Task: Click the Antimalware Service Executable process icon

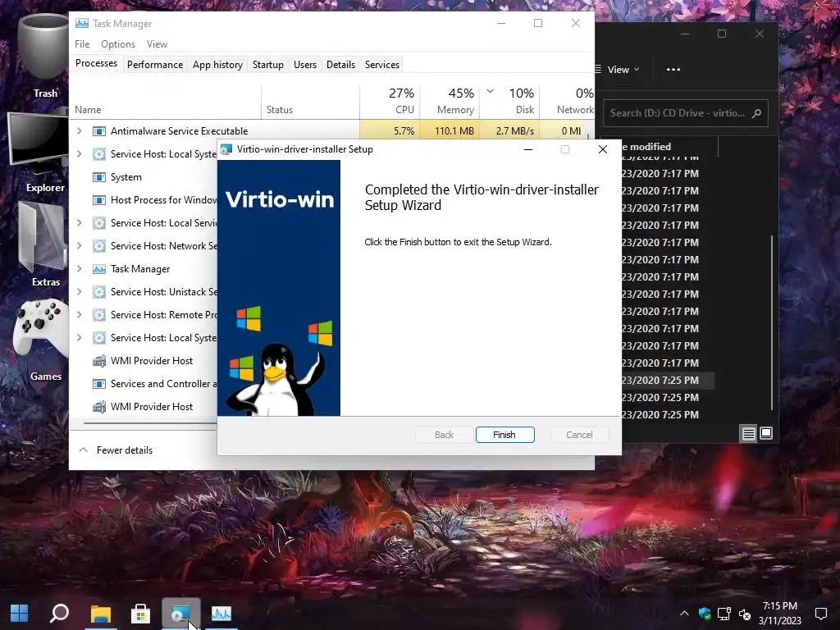Action: (x=98, y=130)
